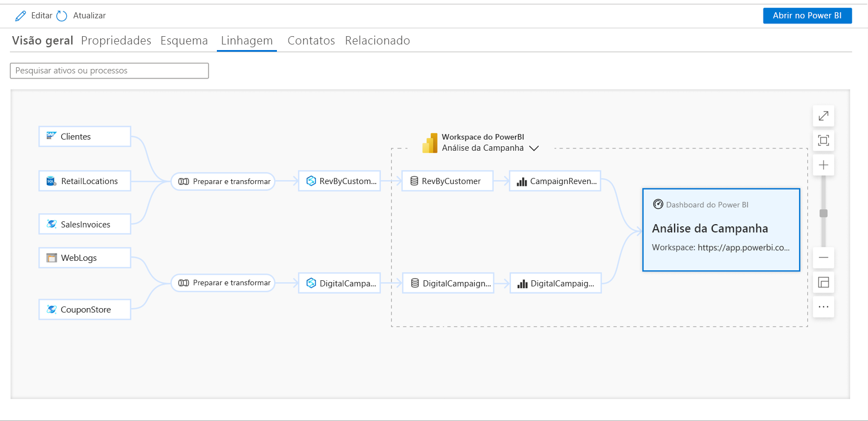This screenshot has height=421, width=868.
Task: Click the CampaignReven... bar chart icon
Action: (x=522, y=181)
